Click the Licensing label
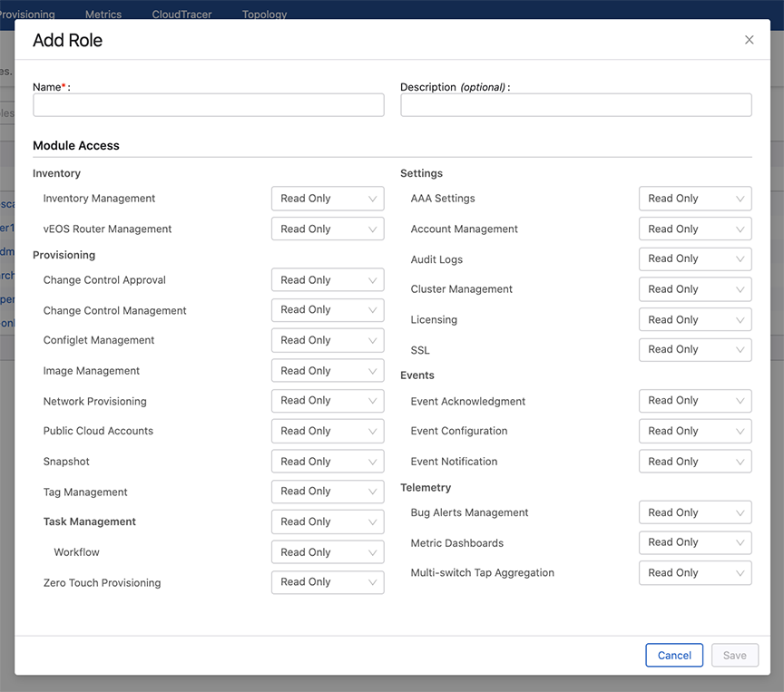 tap(434, 320)
